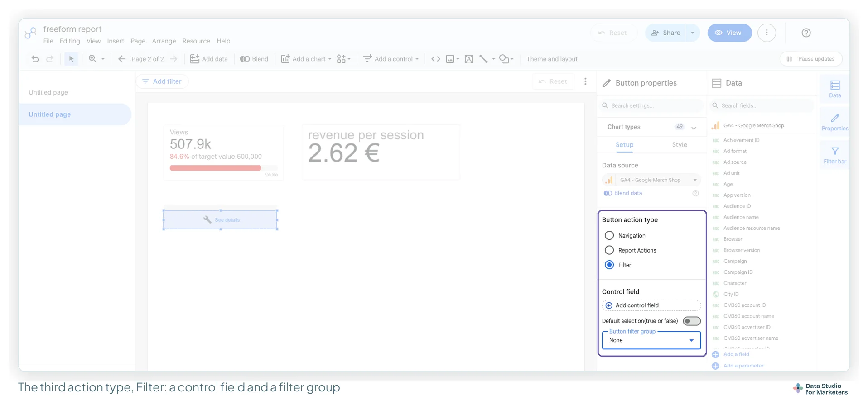
Task: Open the Properties side panel tab
Action: [x=835, y=122]
